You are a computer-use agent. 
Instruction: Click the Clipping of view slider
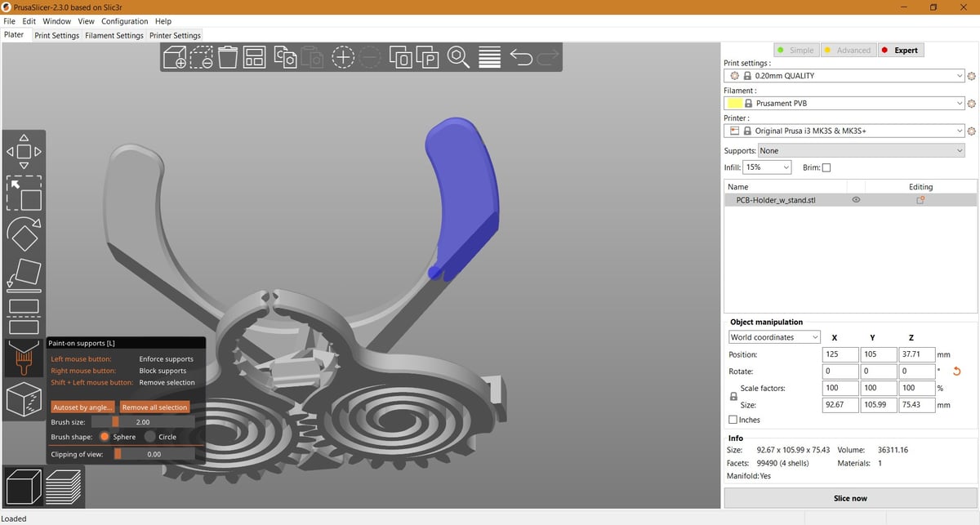click(x=154, y=454)
